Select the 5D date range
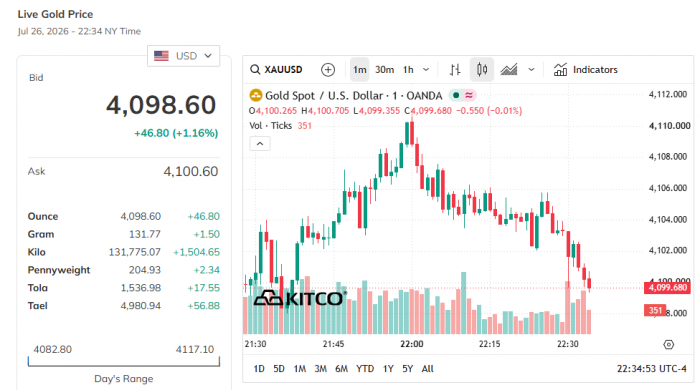700x390 pixels. (279, 369)
